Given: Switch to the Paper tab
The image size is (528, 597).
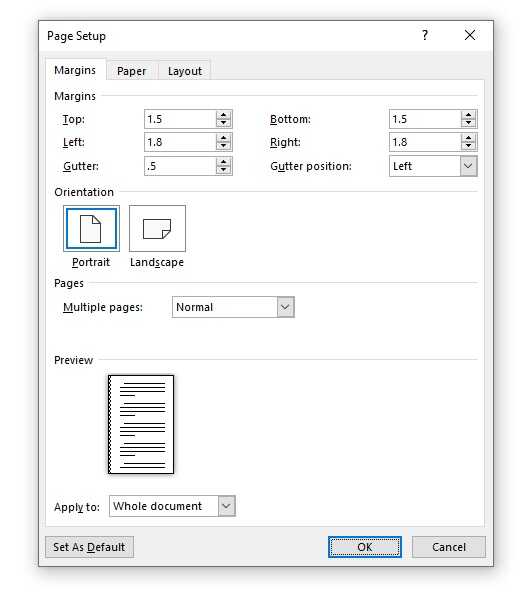Looking at the screenshot, I should pyautogui.click(x=131, y=71).
